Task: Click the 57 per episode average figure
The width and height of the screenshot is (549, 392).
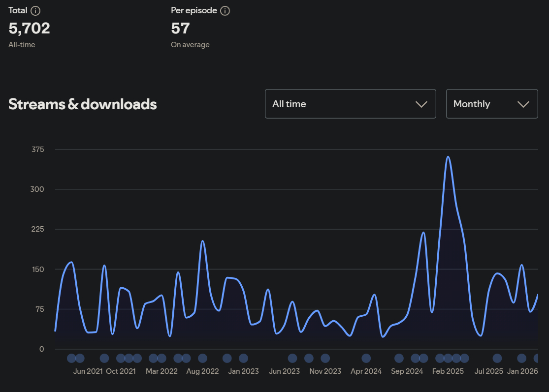Action: tap(180, 29)
